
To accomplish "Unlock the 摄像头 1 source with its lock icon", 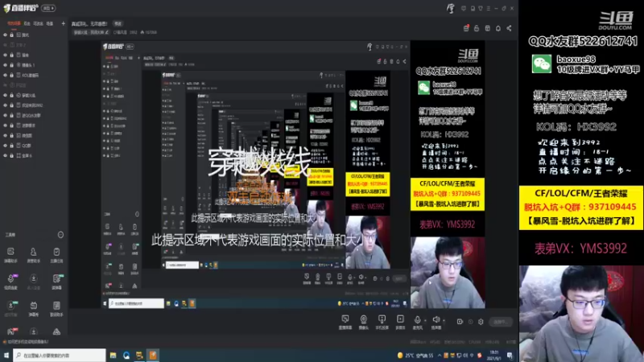I will [x=11, y=65].
